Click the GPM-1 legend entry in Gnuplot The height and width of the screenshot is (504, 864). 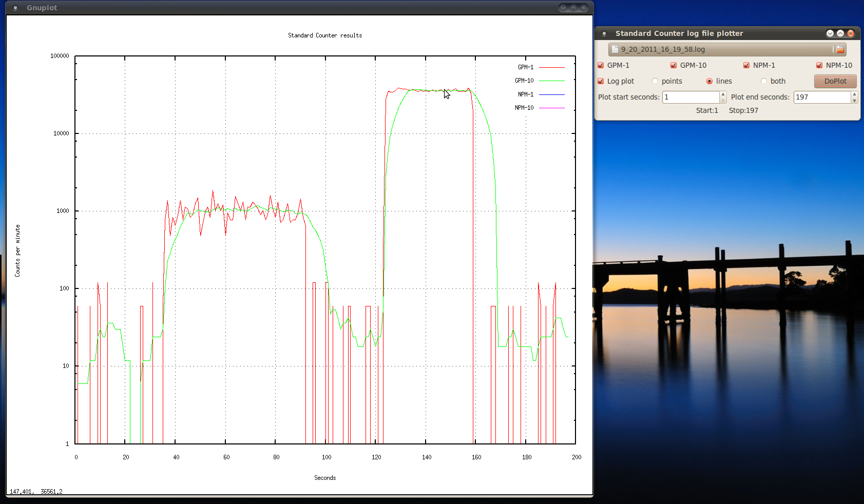[x=526, y=67]
